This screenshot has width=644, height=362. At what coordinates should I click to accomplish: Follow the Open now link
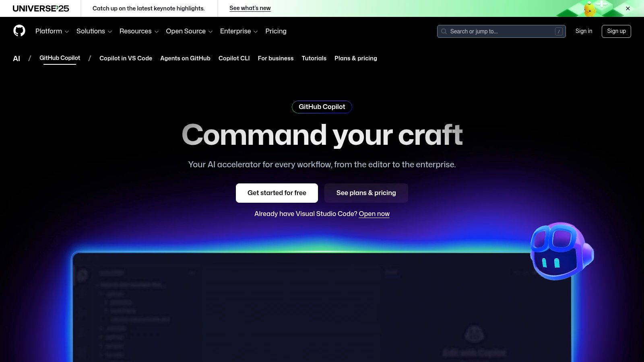[374, 214]
